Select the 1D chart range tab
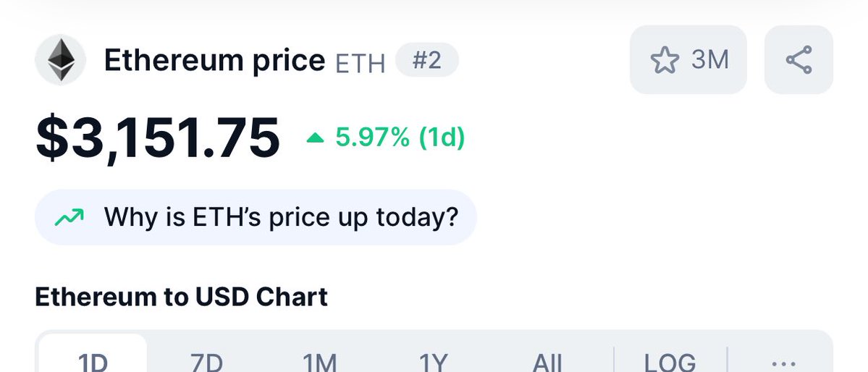868x372 pixels. click(93, 363)
